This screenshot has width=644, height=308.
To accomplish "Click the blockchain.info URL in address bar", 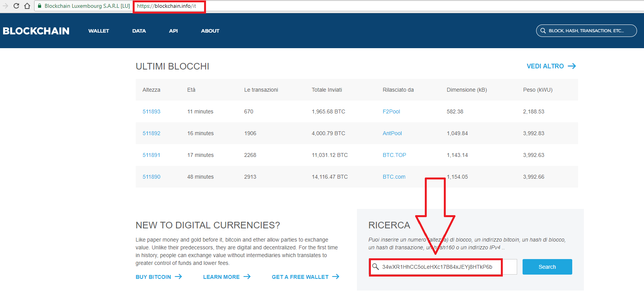I will [166, 6].
